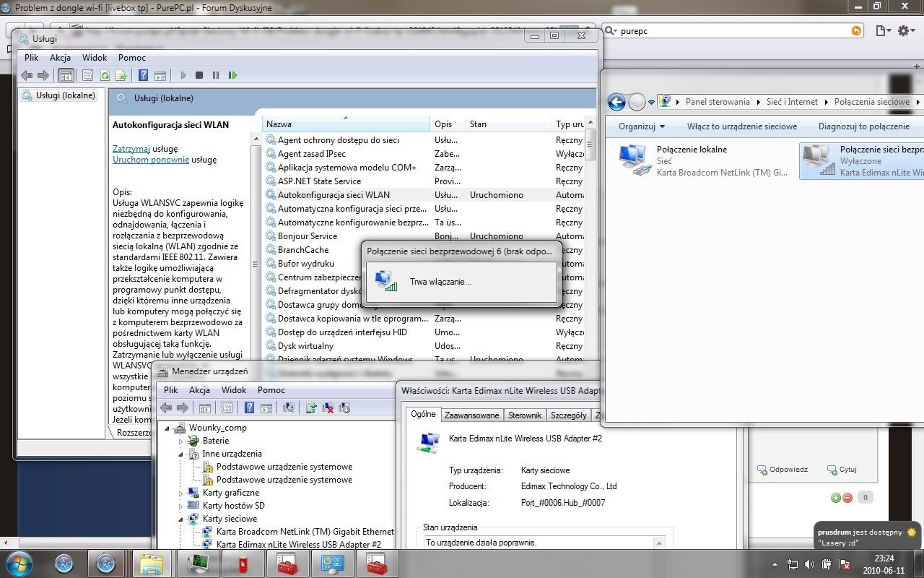Switch to Sterownik tab in Właściwości dialog
924x578 pixels.
coord(525,415)
